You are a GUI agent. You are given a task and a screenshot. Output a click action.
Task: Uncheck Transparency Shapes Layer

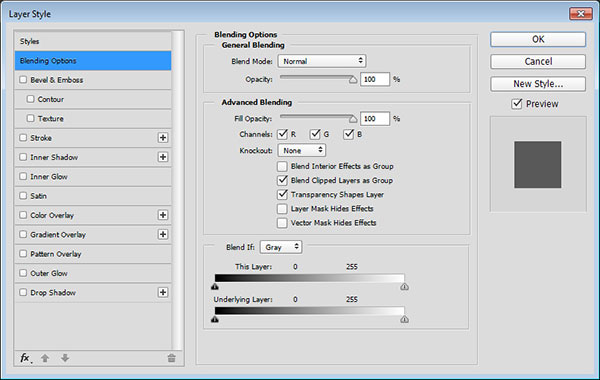coord(282,194)
